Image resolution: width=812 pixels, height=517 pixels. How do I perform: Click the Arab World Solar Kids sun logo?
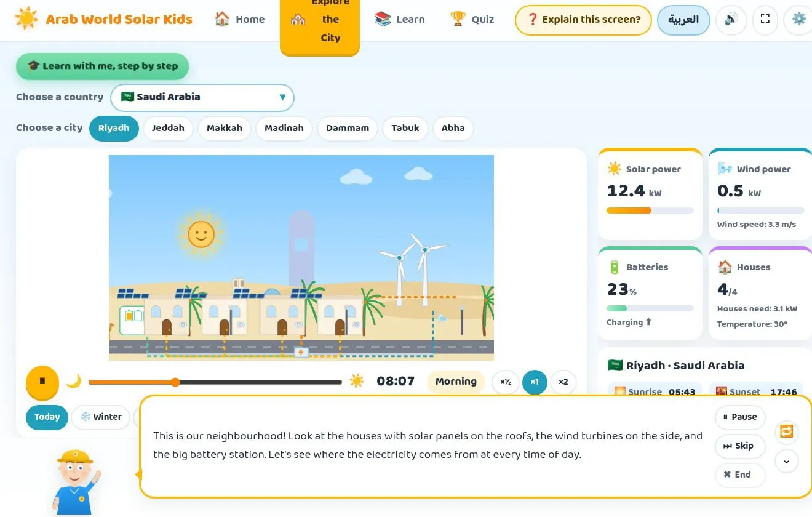26,18
